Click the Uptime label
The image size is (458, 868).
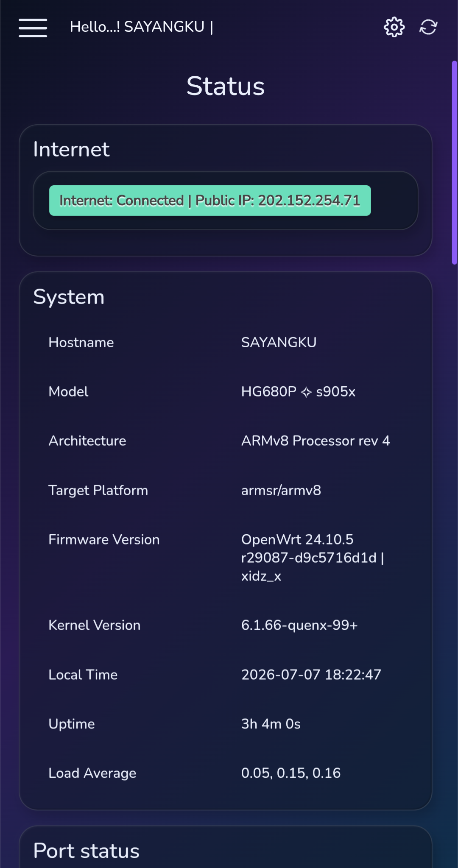coord(72,724)
